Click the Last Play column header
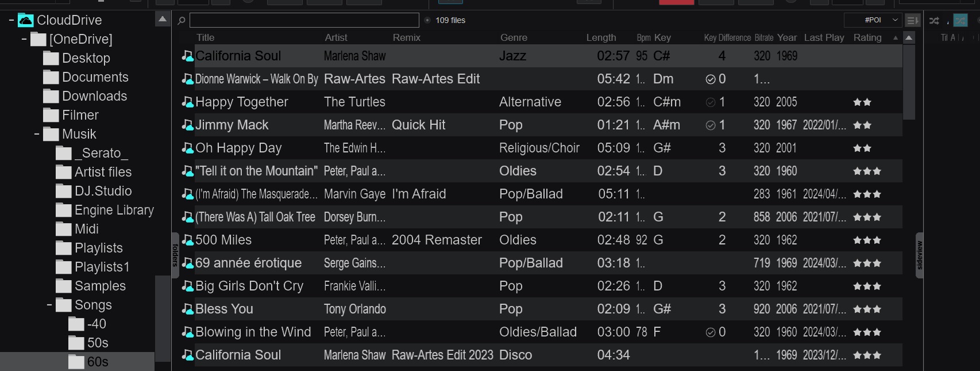 824,37
